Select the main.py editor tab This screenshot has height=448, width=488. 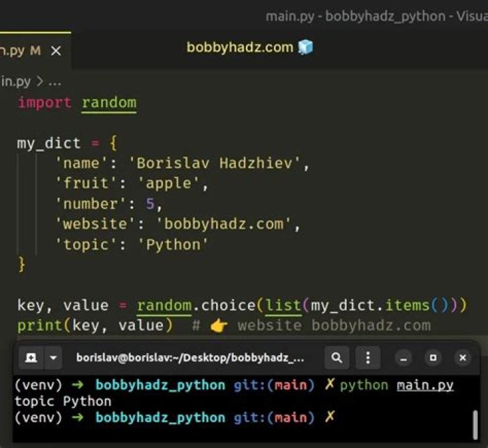coord(20,51)
